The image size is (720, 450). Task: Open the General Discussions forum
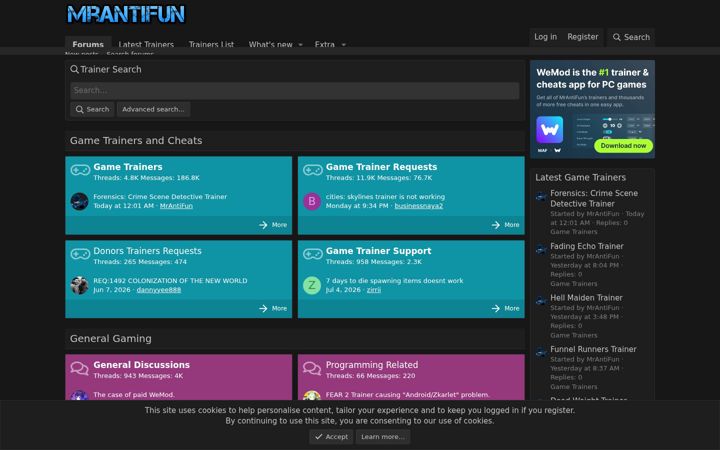[x=141, y=365]
